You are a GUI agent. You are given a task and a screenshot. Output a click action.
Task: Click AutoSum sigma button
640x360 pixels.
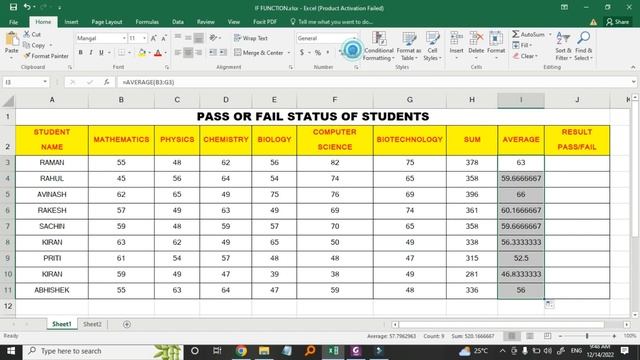click(529, 34)
